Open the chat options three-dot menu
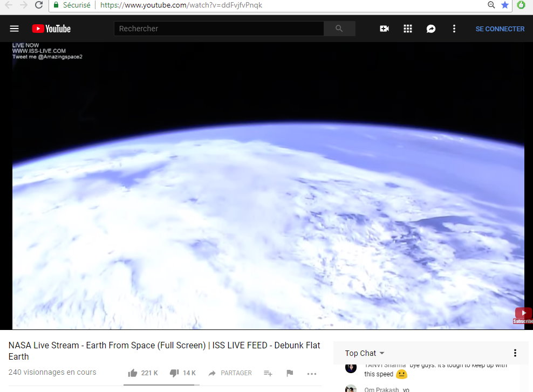Viewport: 533px width, 392px height. pos(515,353)
